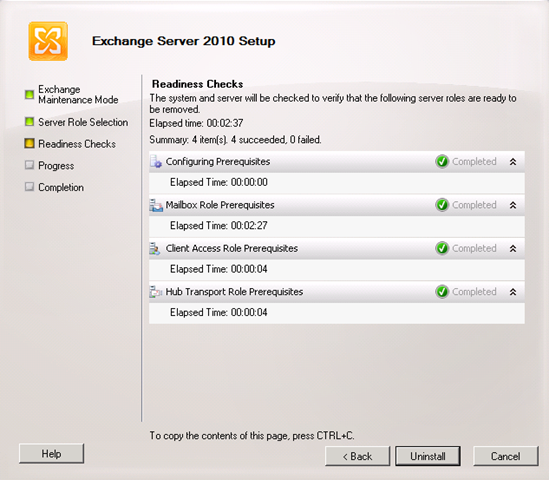The width and height of the screenshot is (549, 480).
Task: Collapse the Mailbox Role Prerequisites section
Action: point(513,205)
